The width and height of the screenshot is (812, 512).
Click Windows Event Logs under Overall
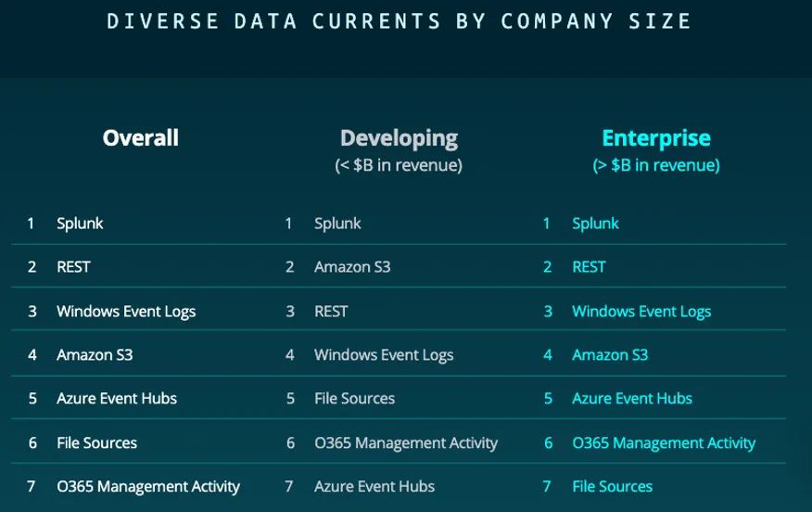(126, 312)
